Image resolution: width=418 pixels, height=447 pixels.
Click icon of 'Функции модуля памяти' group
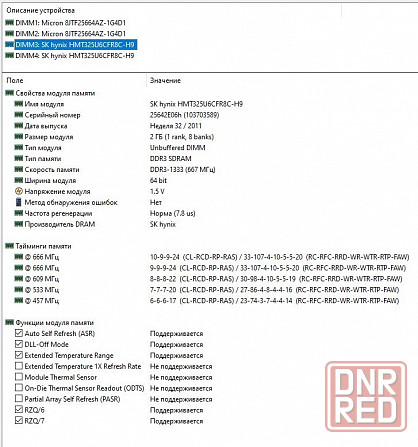[10, 322]
